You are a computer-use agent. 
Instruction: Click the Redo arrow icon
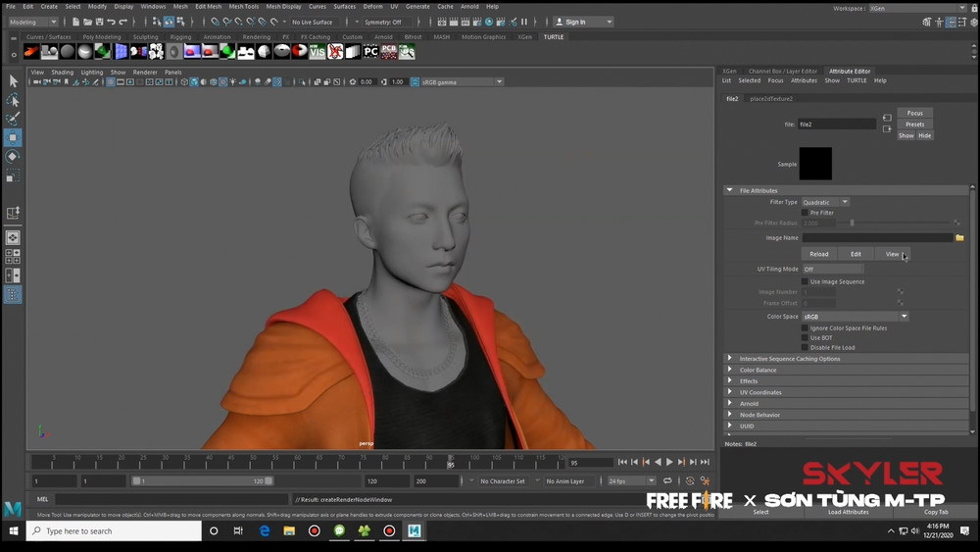(x=123, y=22)
